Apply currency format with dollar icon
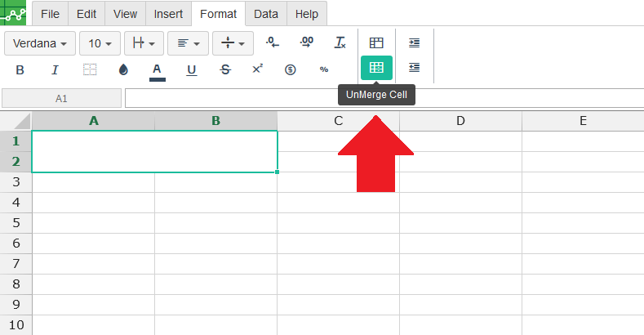Image resolution: width=644 pixels, height=335 pixels. click(x=290, y=69)
